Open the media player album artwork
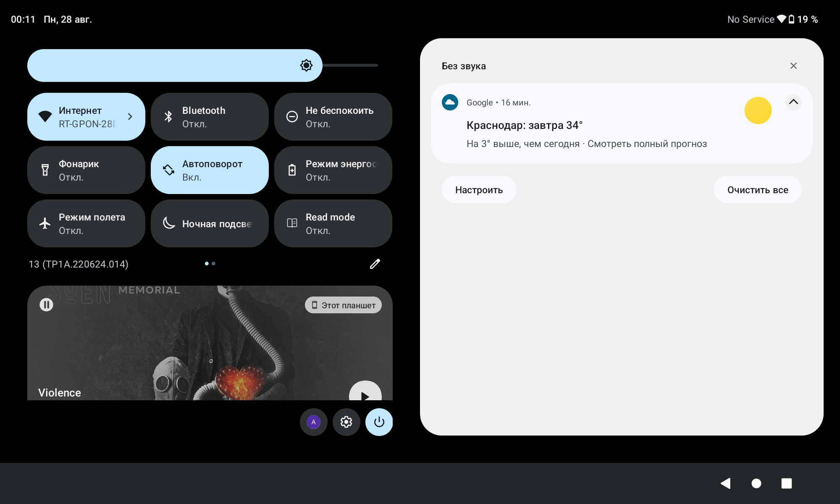This screenshot has height=504, width=840. click(x=210, y=343)
